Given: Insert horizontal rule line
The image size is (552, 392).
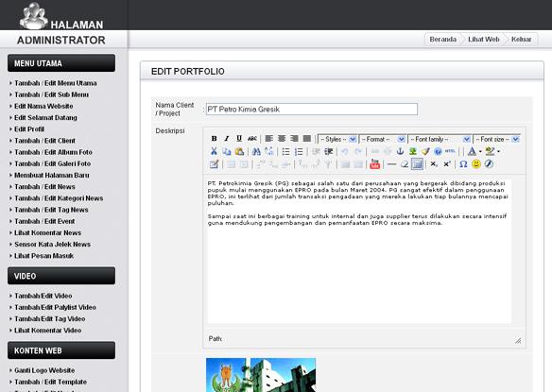Looking at the screenshot, I should (392, 164).
